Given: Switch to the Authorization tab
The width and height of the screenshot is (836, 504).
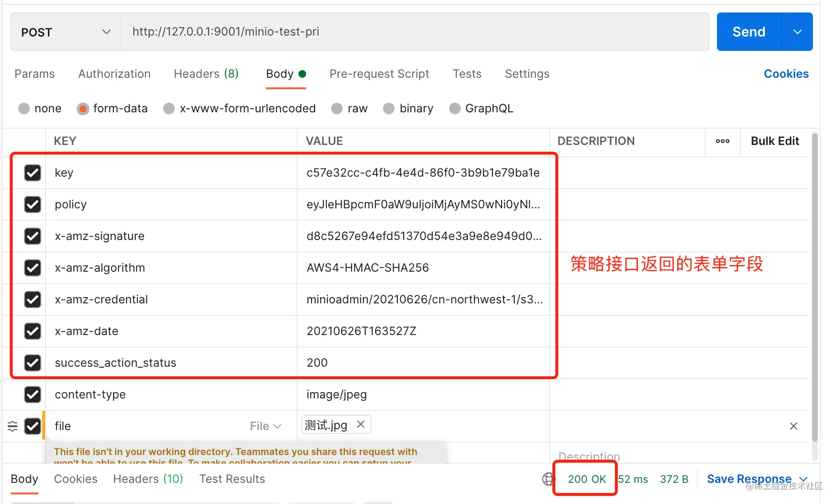Looking at the screenshot, I should coord(114,74).
